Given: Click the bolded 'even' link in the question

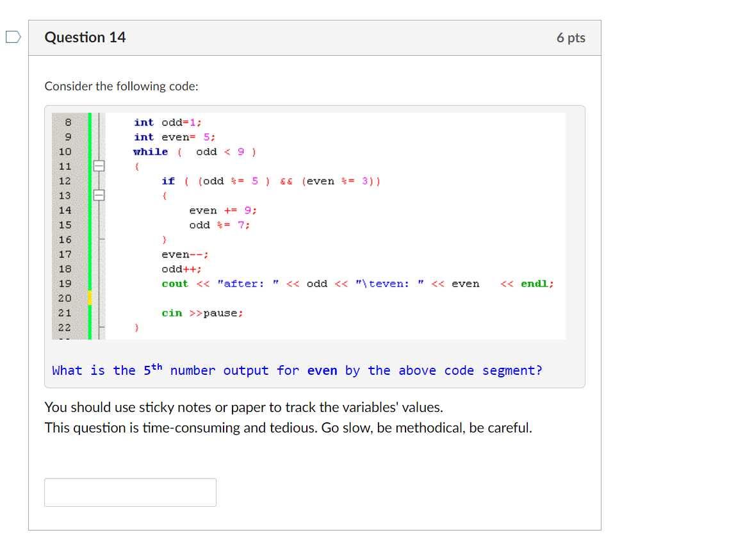Looking at the screenshot, I should tap(322, 370).
